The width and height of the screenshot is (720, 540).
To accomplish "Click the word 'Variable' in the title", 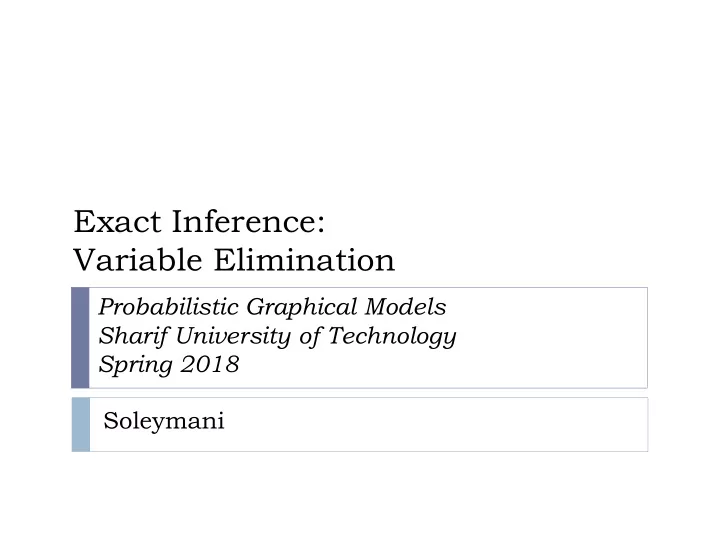I will [138, 260].
